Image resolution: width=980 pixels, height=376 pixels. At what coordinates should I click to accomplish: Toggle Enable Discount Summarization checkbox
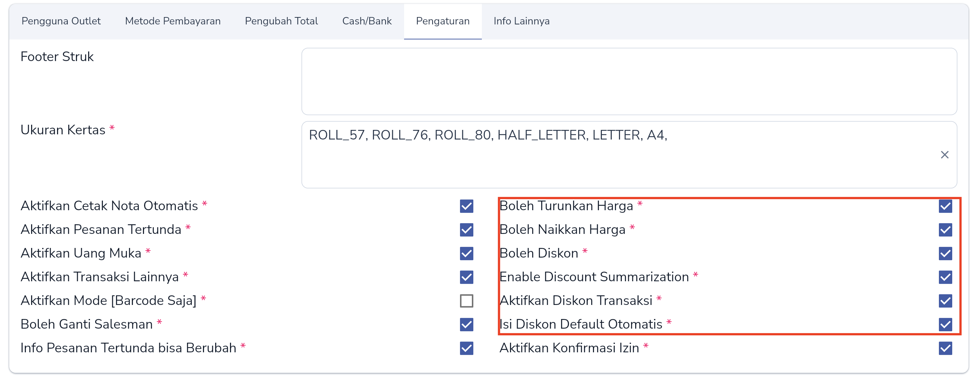coord(945,277)
